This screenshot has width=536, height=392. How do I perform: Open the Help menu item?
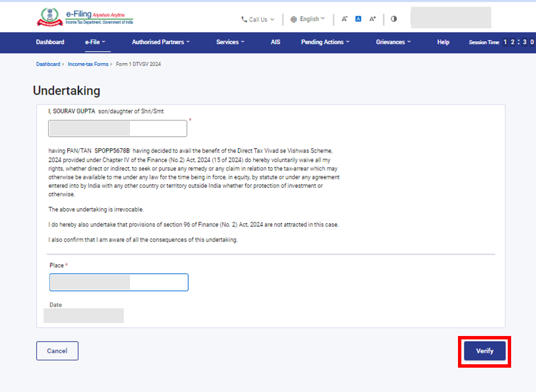[443, 42]
